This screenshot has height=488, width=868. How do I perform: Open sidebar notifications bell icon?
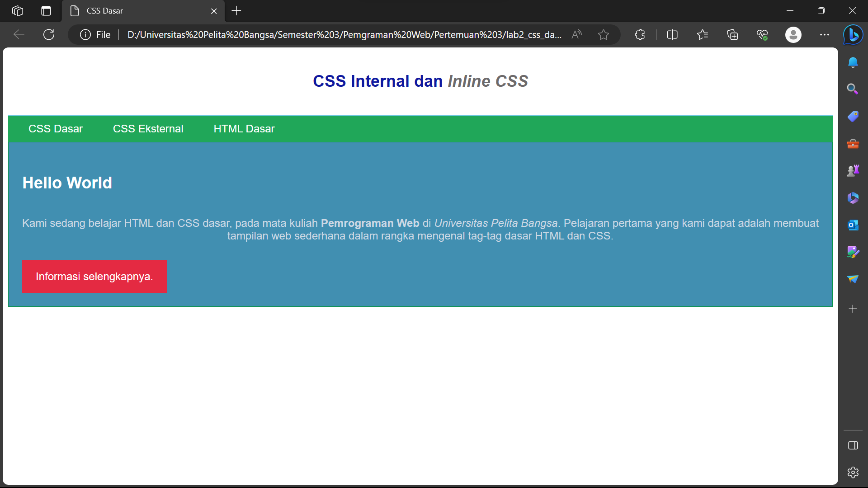853,62
